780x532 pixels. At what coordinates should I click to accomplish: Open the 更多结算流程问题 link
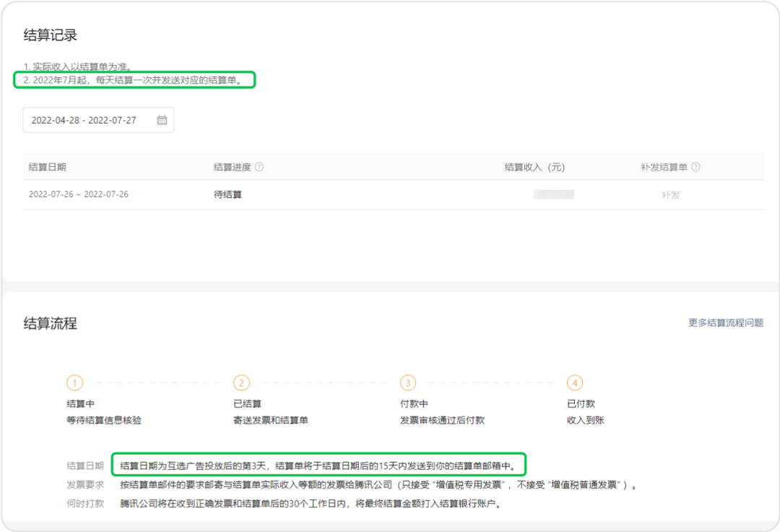726,323
